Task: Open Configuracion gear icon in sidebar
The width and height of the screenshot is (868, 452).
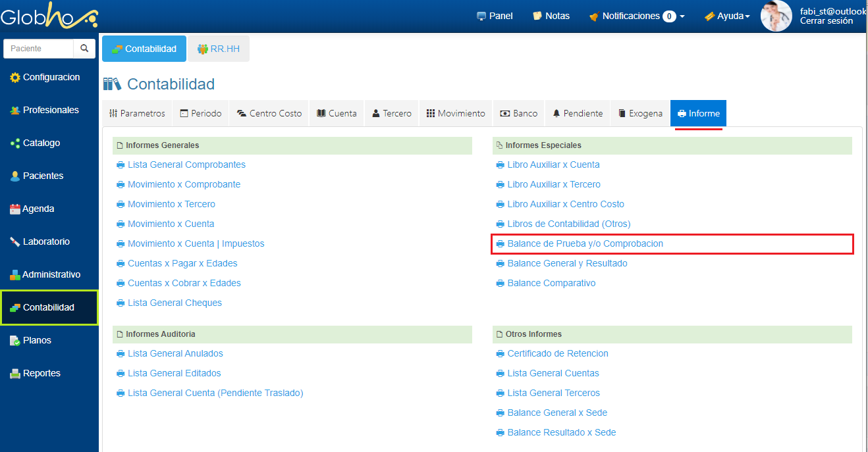Action: point(15,78)
